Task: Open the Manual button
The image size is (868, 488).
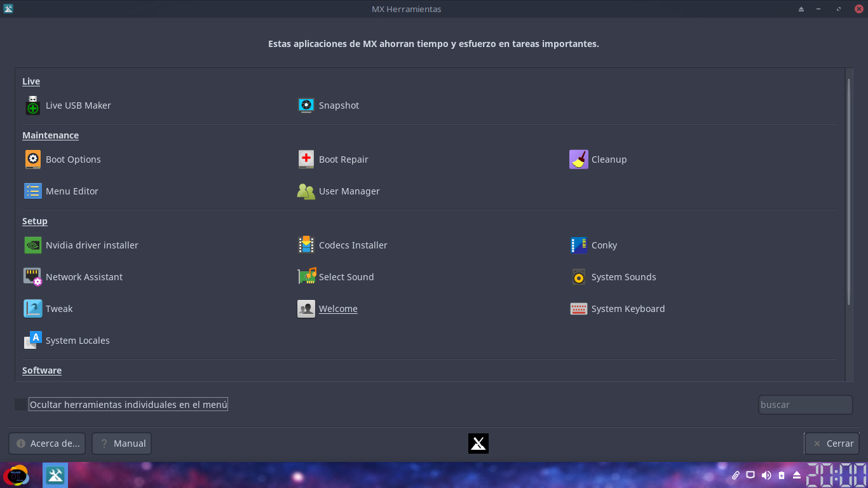Action: (122, 444)
